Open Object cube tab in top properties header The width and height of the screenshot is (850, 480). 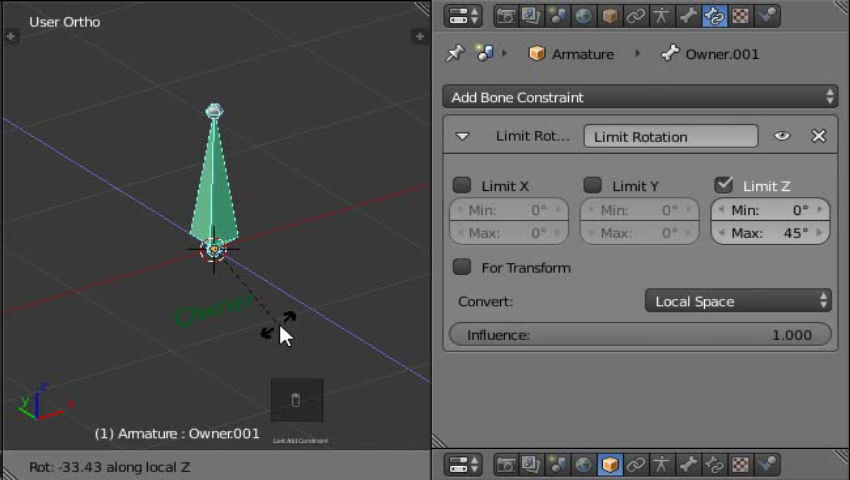tap(609, 16)
